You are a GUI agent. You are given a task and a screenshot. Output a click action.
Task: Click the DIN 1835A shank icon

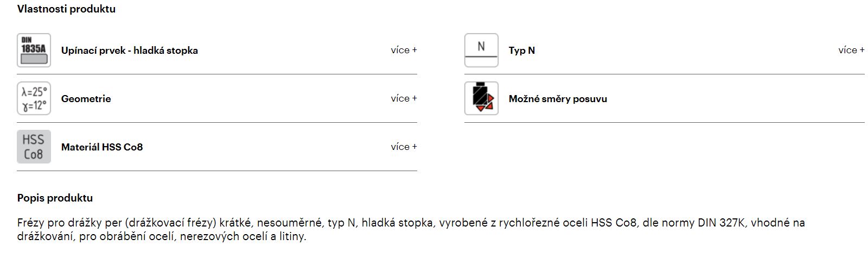click(x=34, y=50)
